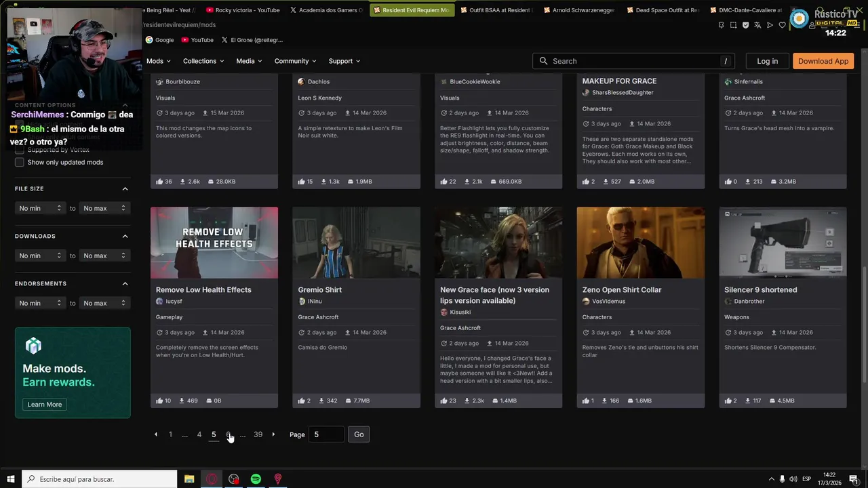Open Endorsements No max dropdown
The width and height of the screenshot is (868, 488).
click(x=104, y=303)
